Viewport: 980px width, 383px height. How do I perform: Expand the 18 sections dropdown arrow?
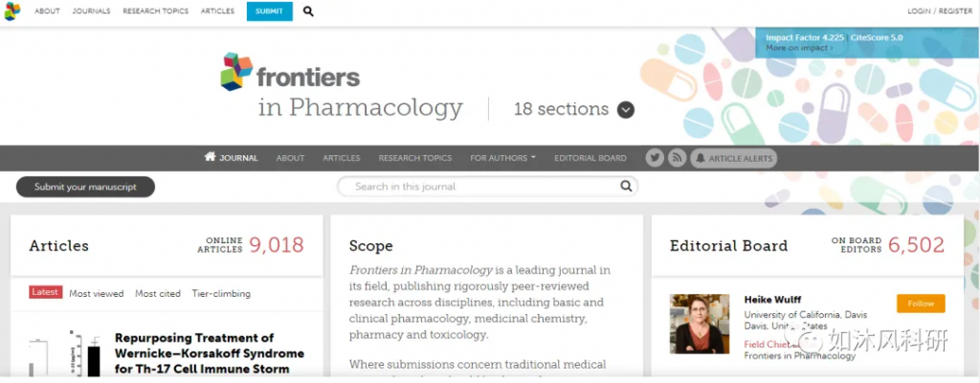click(626, 109)
